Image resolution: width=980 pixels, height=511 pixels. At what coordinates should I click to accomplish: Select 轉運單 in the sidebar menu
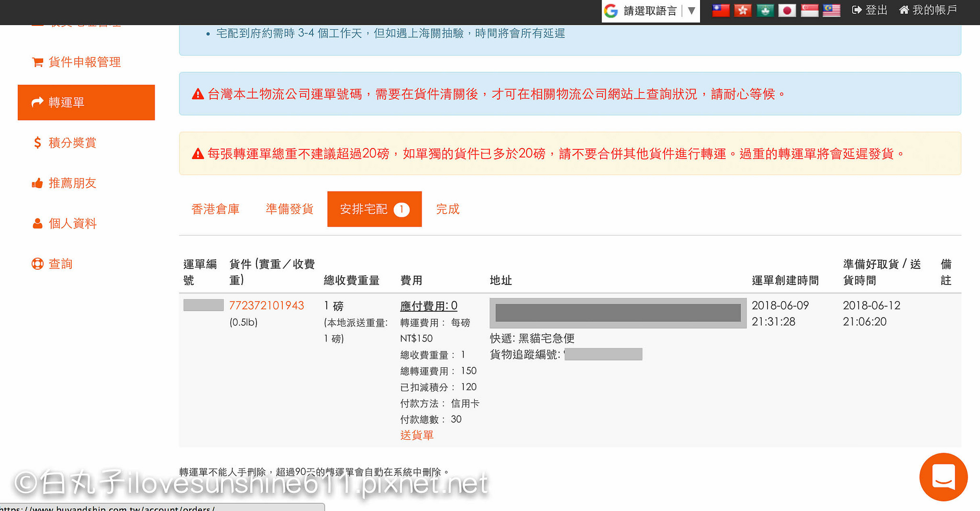tap(86, 102)
